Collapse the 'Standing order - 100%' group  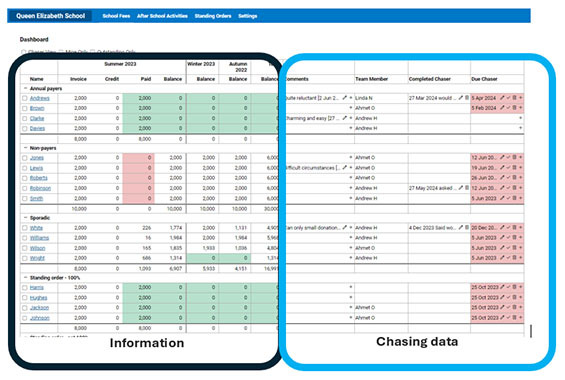pyautogui.click(x=25, y=277)
